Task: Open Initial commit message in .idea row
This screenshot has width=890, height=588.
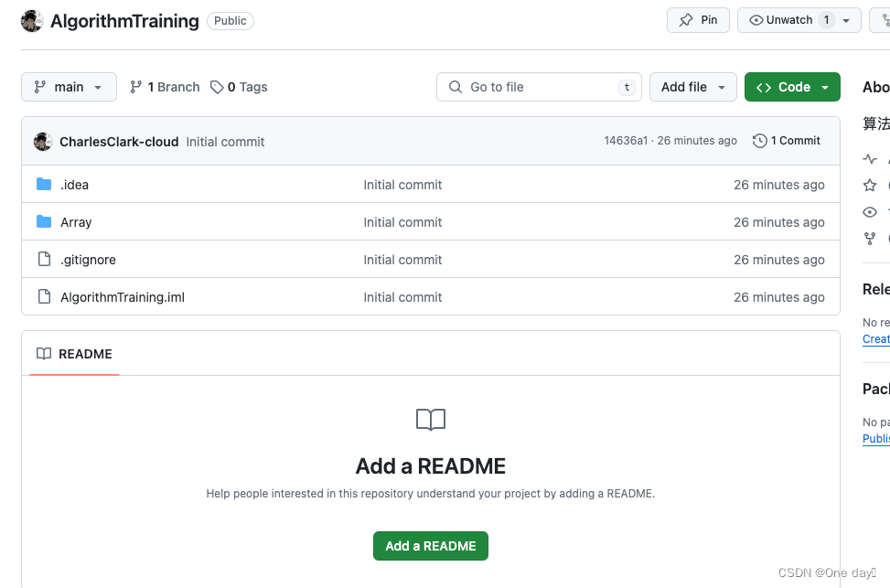Action: (x=402, y=185)
